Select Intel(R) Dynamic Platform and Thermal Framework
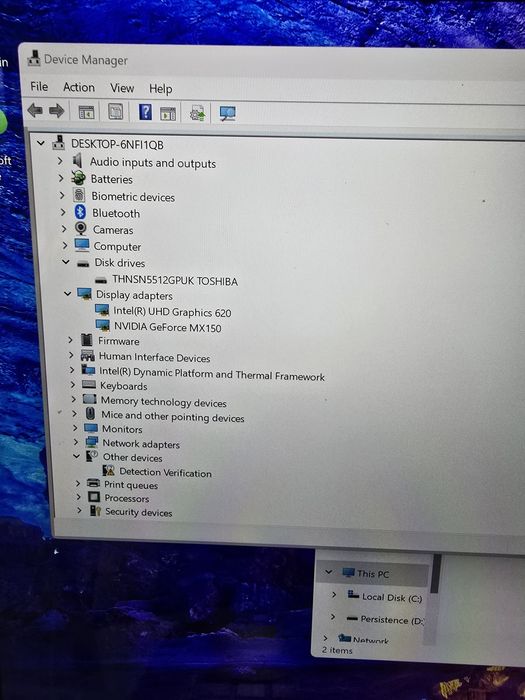The image size is (525, 700). (x=212, y=374)
